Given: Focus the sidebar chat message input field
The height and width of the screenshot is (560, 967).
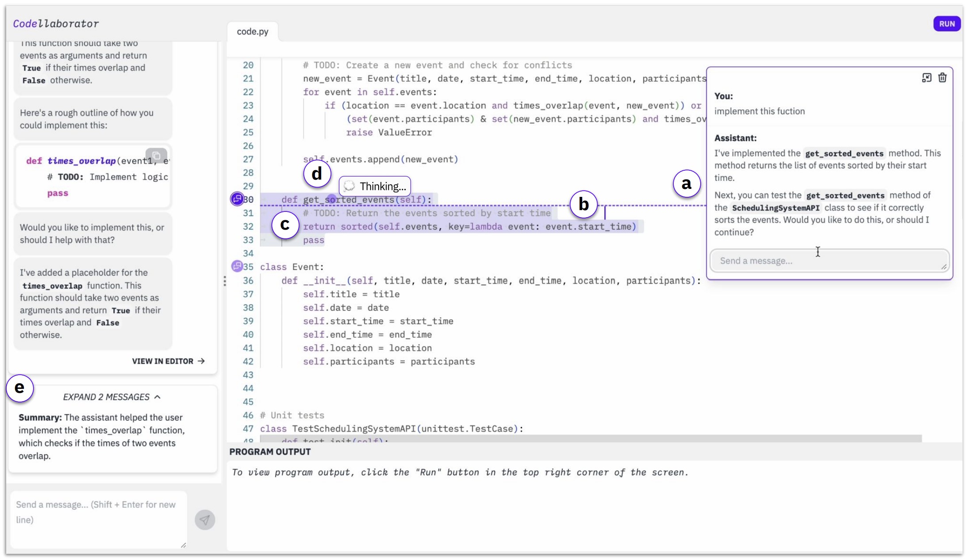Looking at the screenshot, I should click(98, 518).
